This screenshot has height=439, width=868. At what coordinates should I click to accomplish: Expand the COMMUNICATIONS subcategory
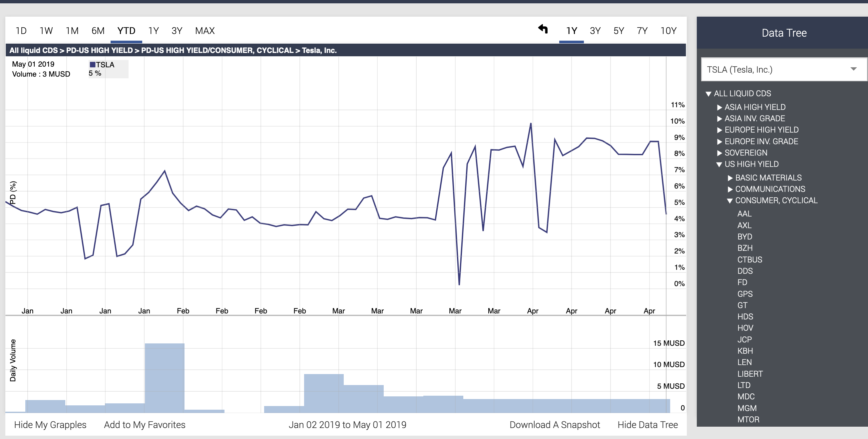pos(730,189)
